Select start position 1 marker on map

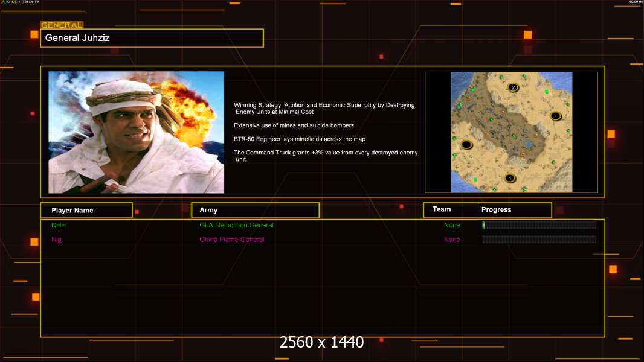510,179
